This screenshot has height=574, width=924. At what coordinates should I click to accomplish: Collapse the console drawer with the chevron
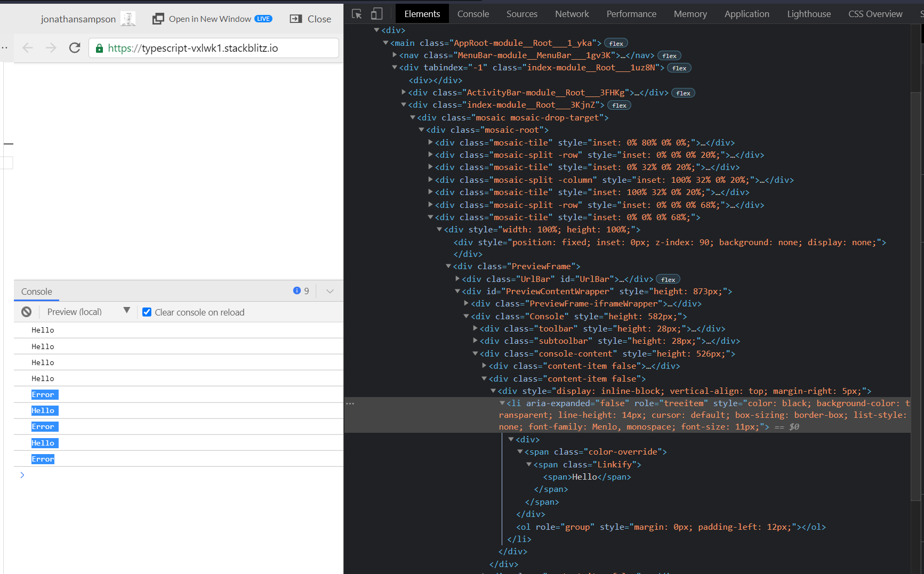click(x=330, y=290)
